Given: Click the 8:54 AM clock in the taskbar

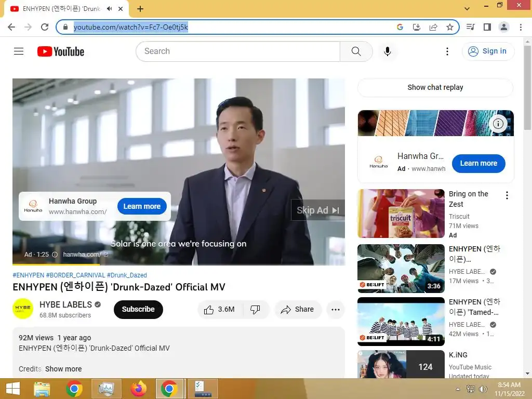Looking at the screenshot, I should tap(509, 385).
